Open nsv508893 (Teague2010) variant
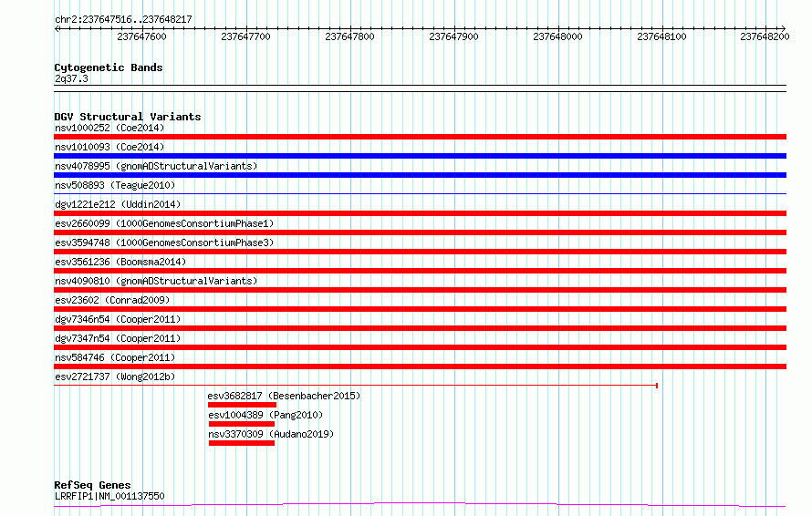Screen dimensions: 812x516 115,185
